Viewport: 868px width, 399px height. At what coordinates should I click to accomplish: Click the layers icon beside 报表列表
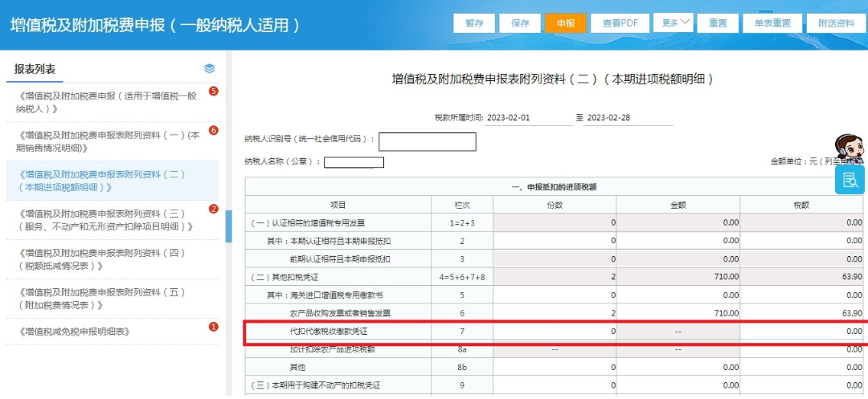pos(209,68)
